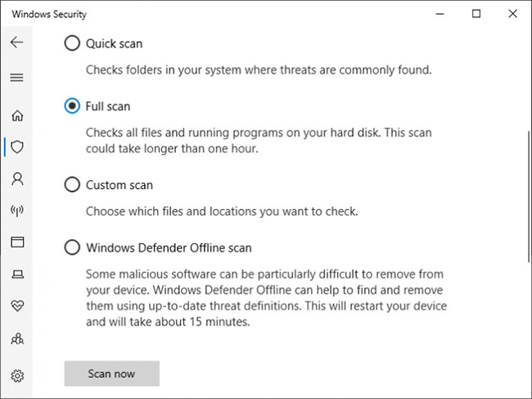Image resolution: width=532 pixels, height=399 pixels.
Task: Click the vertical scrollbar thumb
Action: (529, 197)
